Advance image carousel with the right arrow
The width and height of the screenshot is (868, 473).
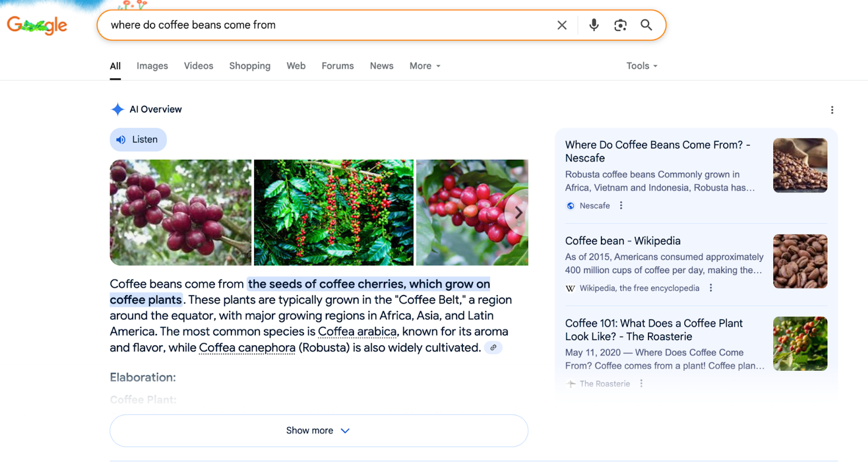pyautogui.click(x=518, y=213)
